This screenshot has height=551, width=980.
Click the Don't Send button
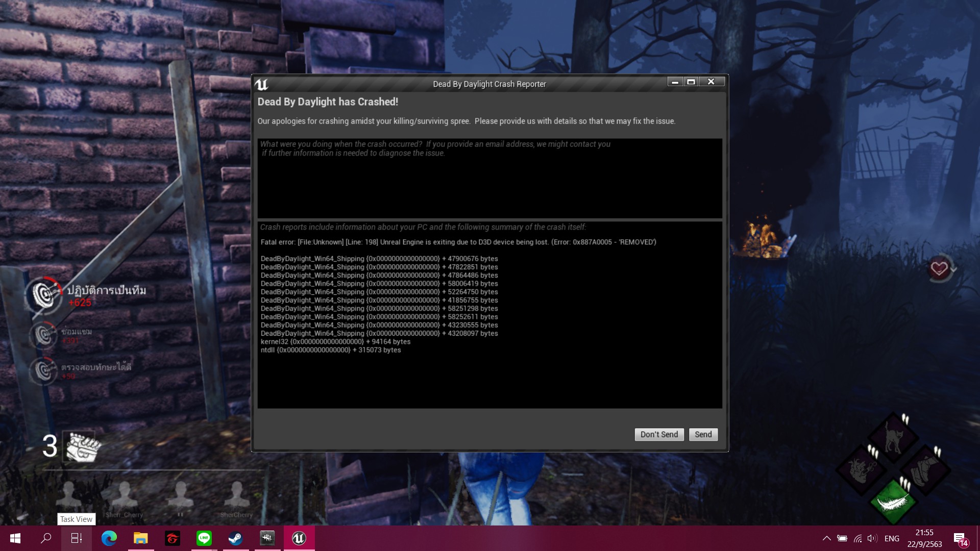coord(659,434)
